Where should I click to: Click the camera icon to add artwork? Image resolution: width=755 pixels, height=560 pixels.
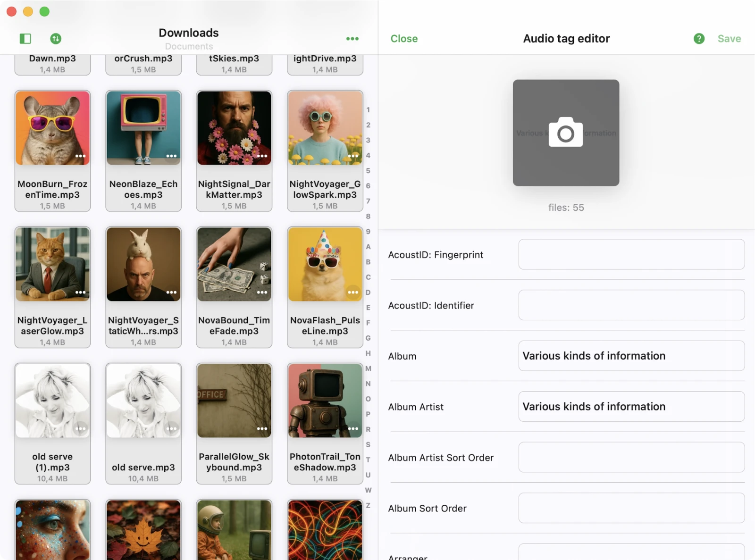[566, 133]
